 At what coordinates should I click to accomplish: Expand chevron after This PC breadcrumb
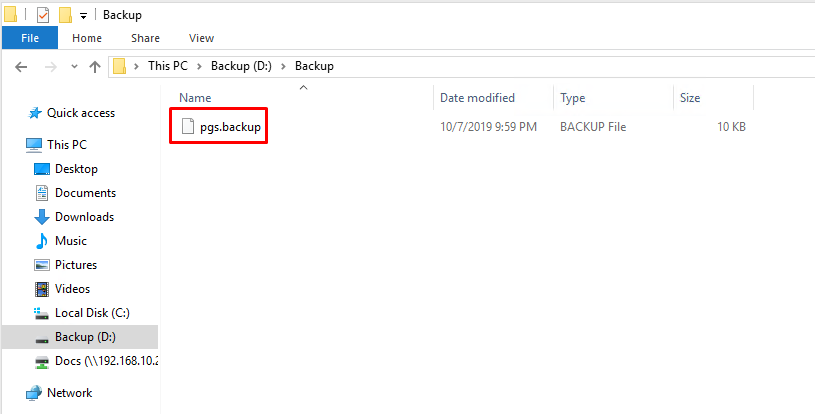(x=201, y=66)
